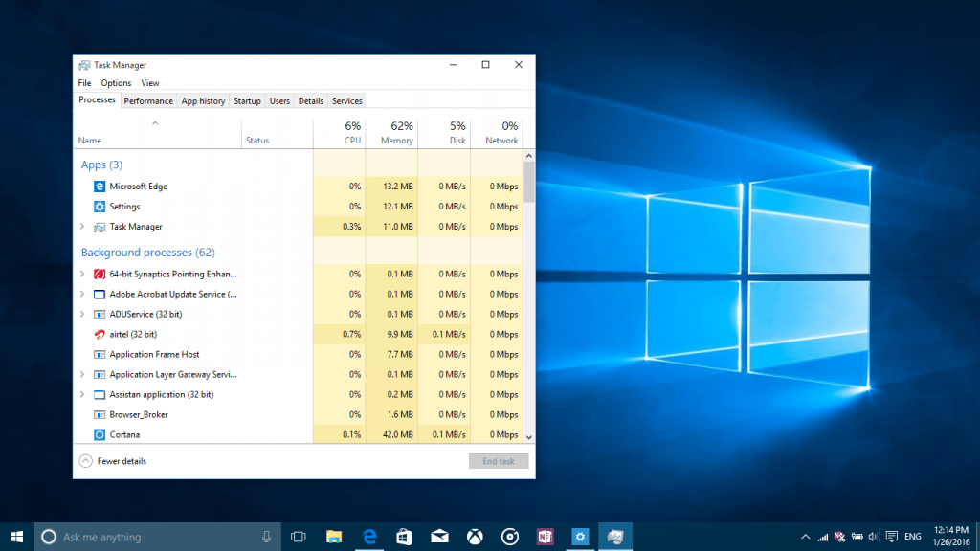
Task: Click the Microsoft Edge process icon
Action: 100,187
